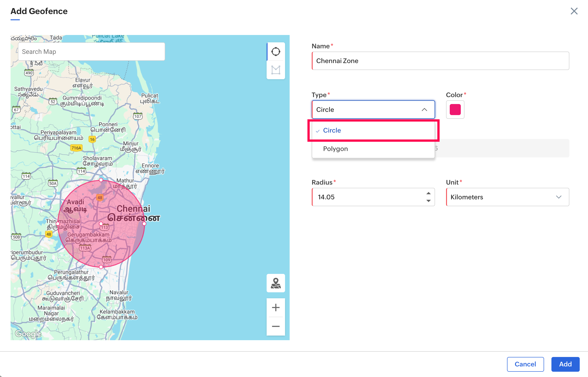Select the polygon drawing tool on map
Screen dimensions: 588x377
coord(276,70)
